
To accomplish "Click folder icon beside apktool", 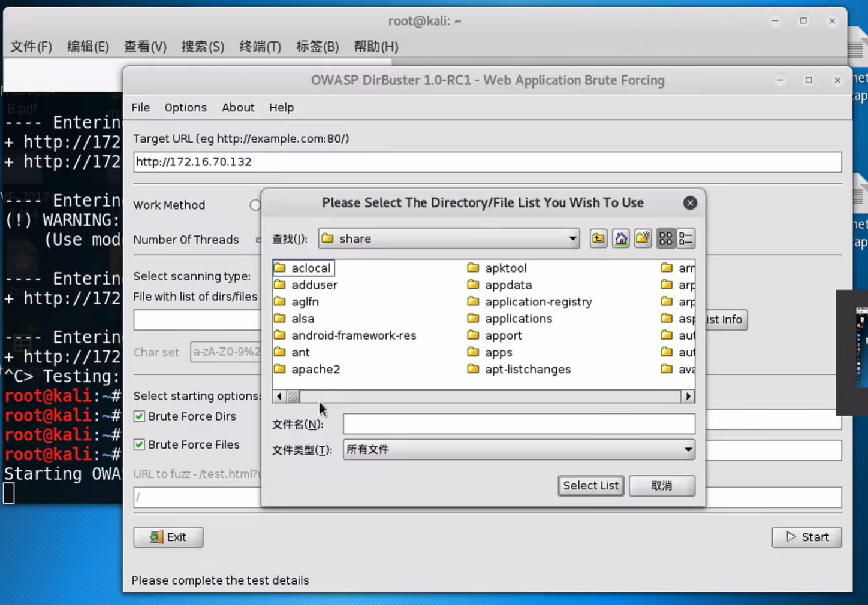I will pos(473,268).
